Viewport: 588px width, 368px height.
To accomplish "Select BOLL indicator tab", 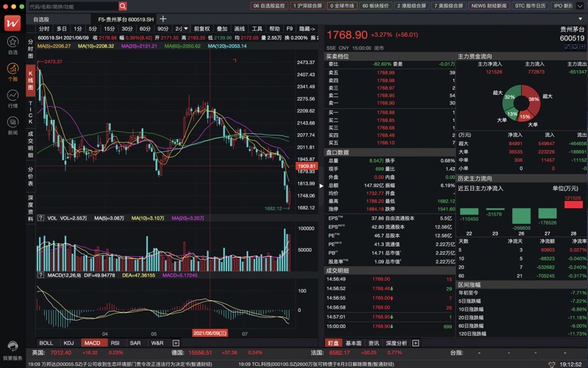I will (46, 343).
